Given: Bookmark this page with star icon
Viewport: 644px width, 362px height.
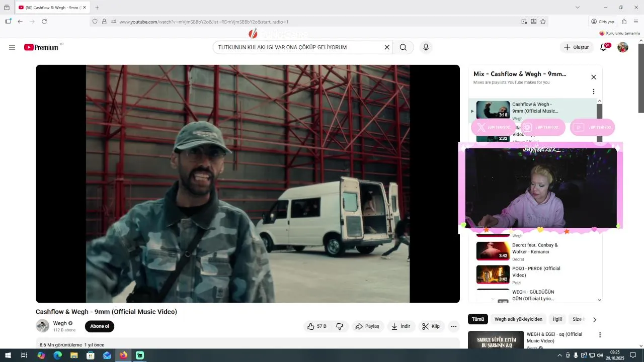Looking at the screenshot, I should pyautogui.click(x=543, y=22).
